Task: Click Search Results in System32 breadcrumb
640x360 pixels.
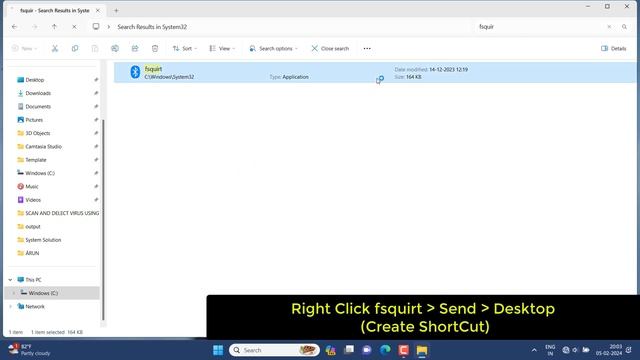Action: click(152, 27)
